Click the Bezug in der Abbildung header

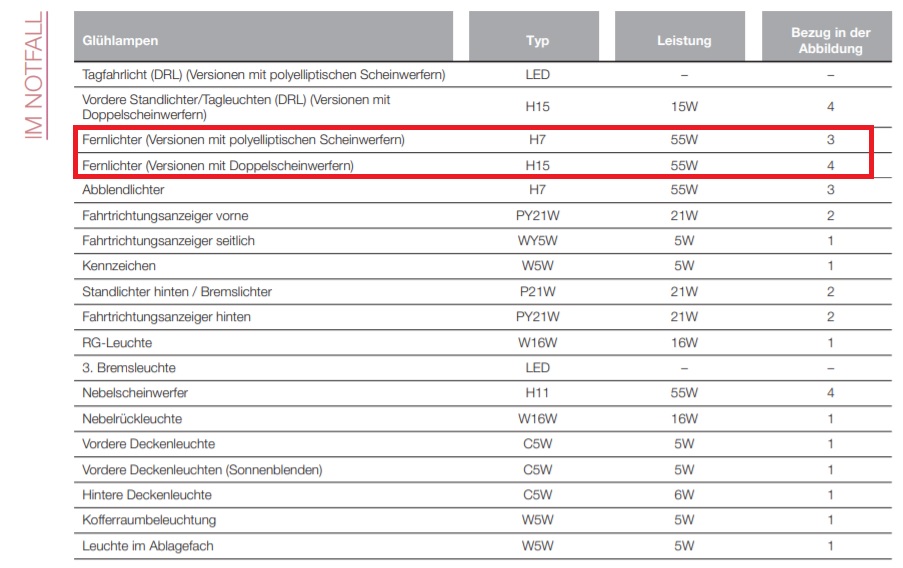(x=830, y=41)
